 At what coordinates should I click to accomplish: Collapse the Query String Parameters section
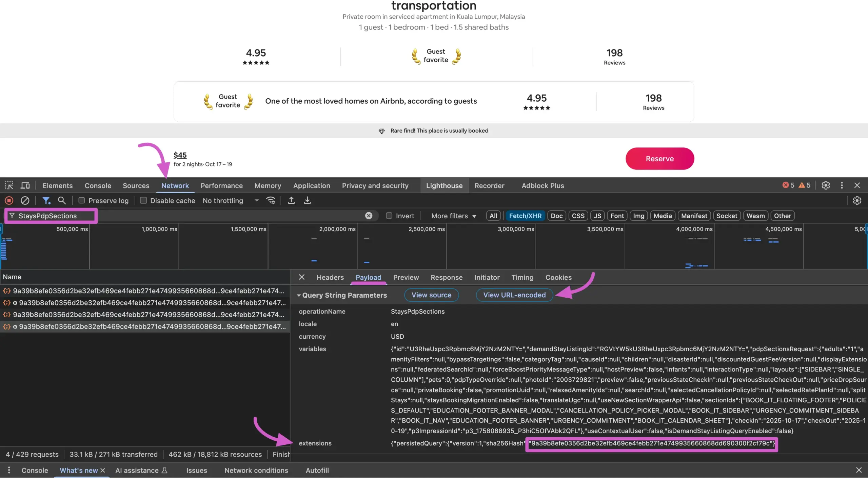coord(299,295)
